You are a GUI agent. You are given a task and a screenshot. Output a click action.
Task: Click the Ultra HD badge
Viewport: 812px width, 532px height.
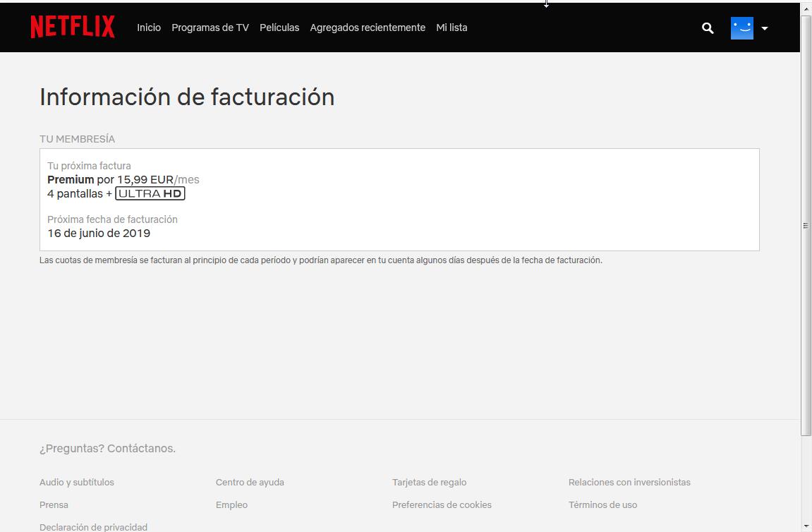click(x=150, y=194)
